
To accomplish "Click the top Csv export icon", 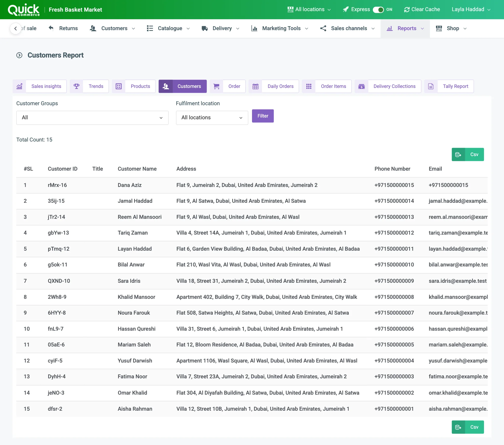I will pos(458,155).
